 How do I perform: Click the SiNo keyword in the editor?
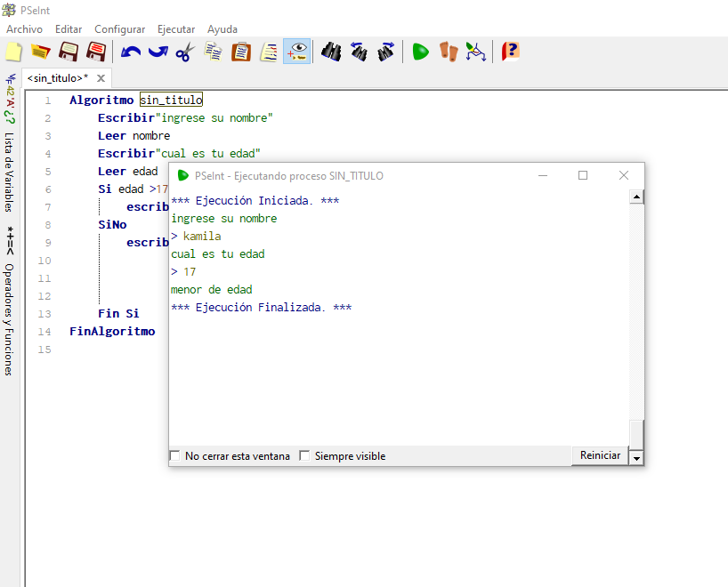coord(112,225)
